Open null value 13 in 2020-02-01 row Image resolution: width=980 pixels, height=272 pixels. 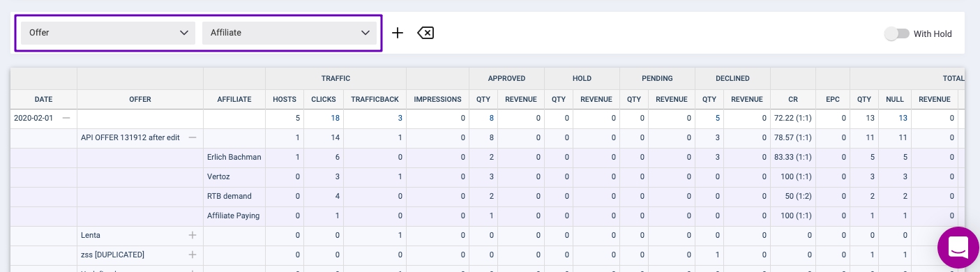(903, 119)
